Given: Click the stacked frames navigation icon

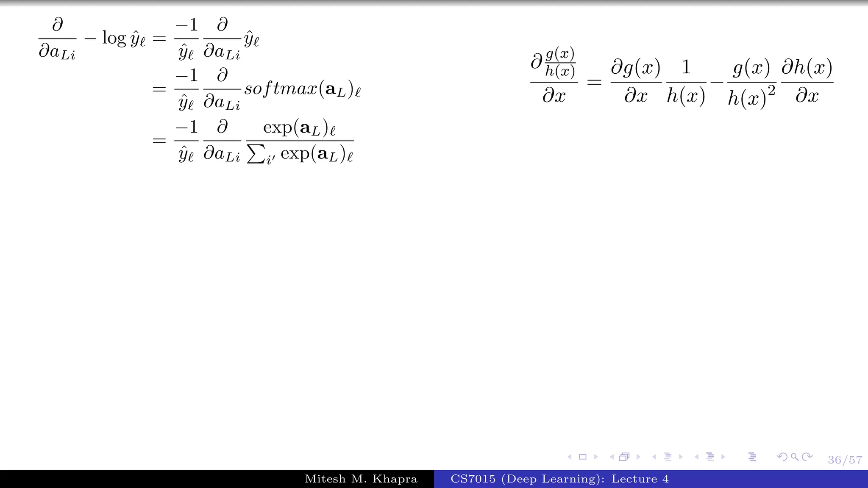Looking at the screenshot, I should [624, 457].
